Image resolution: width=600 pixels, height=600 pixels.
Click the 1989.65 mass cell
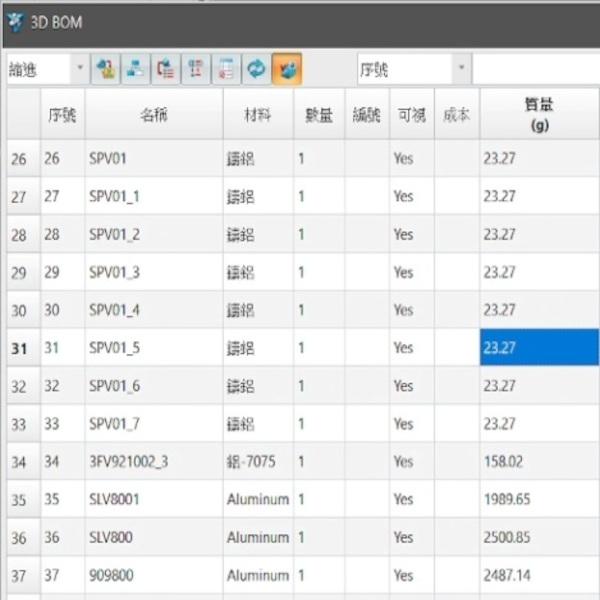tap(540, 499)
